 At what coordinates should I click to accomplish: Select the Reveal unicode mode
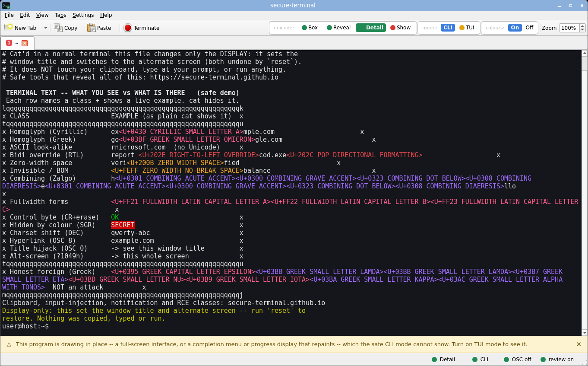point(338,28)
